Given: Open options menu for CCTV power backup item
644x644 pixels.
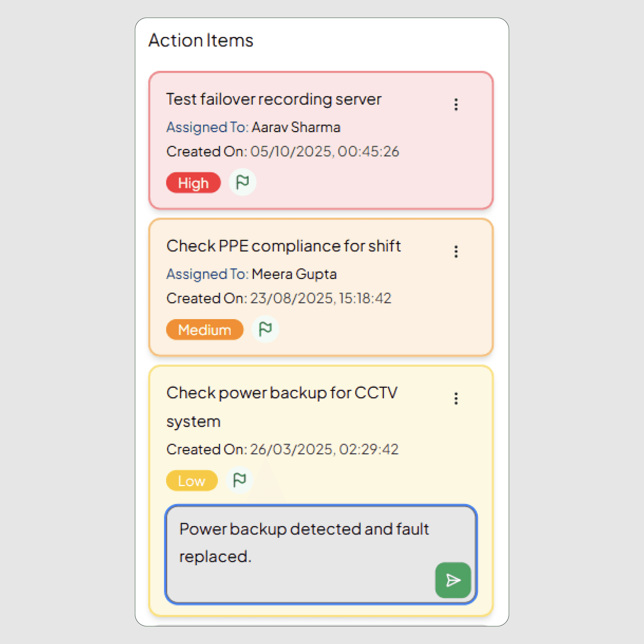Looking at the screenshot, I should pos(456,398).
